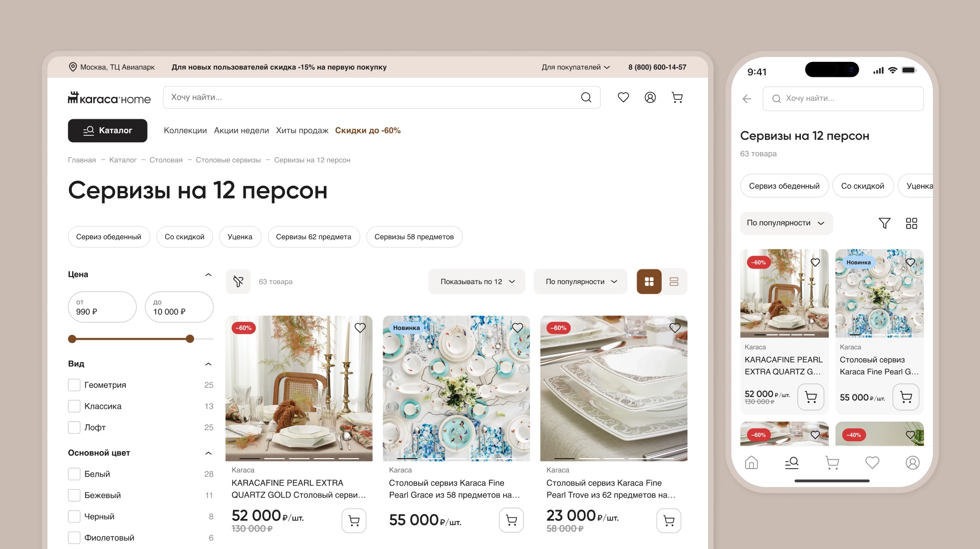The width and height of the screenshot is (980, 549).
Task: Favorite the Pearl Trove product card
Action: coord(675,328)
